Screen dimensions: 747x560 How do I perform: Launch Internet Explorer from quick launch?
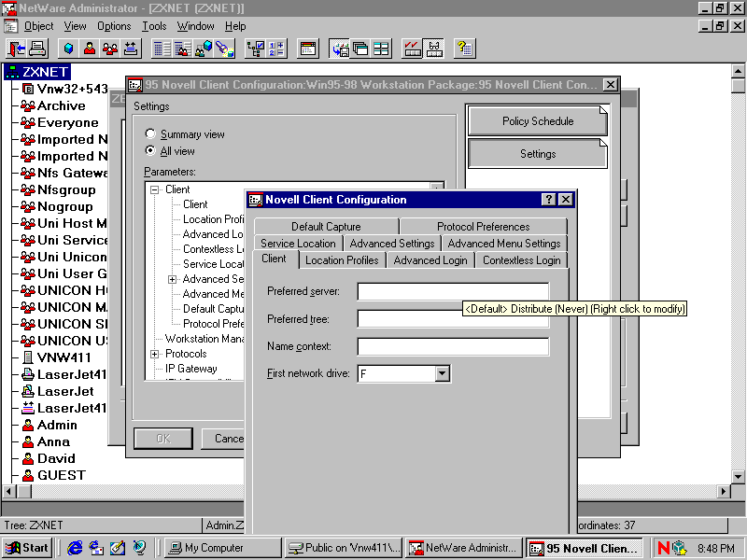75,548
